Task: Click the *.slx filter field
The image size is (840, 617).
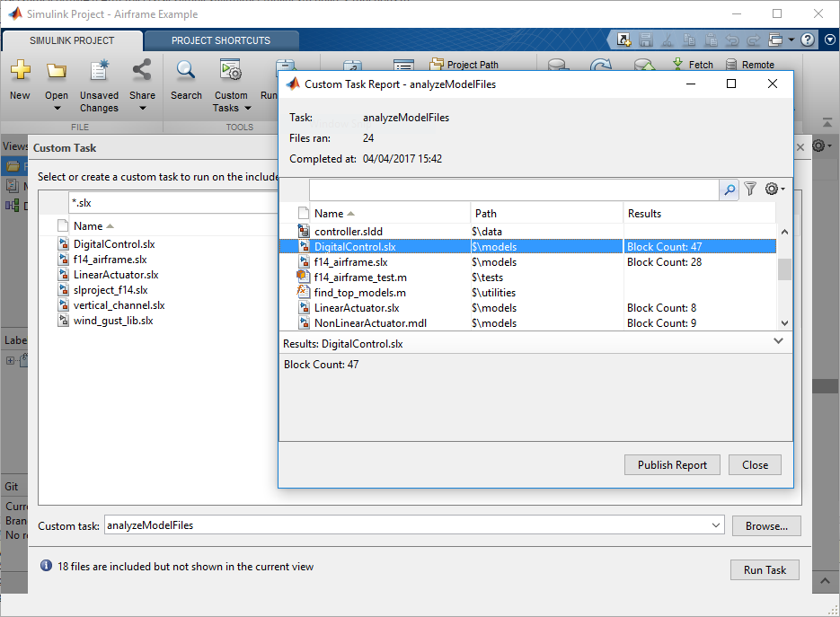Action: coord(172,203)
